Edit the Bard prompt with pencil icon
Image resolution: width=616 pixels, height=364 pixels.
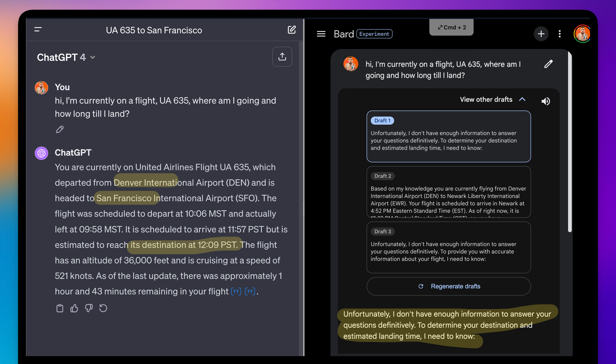point(549,64)
